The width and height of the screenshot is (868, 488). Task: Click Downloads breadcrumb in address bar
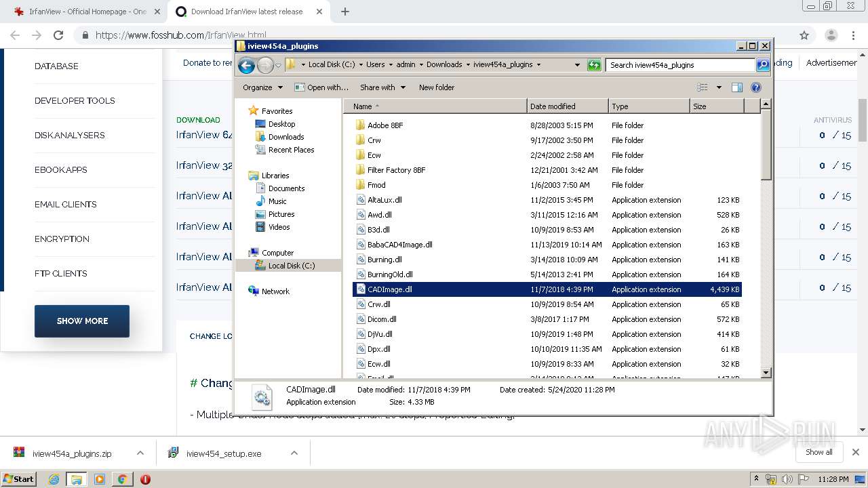click(444, 65)
